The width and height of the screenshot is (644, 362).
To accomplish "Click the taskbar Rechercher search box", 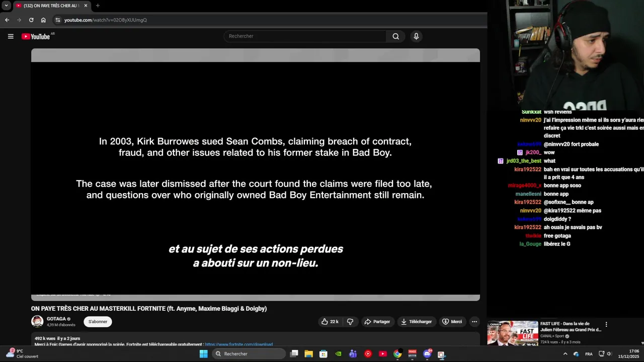I will [249, 354].
